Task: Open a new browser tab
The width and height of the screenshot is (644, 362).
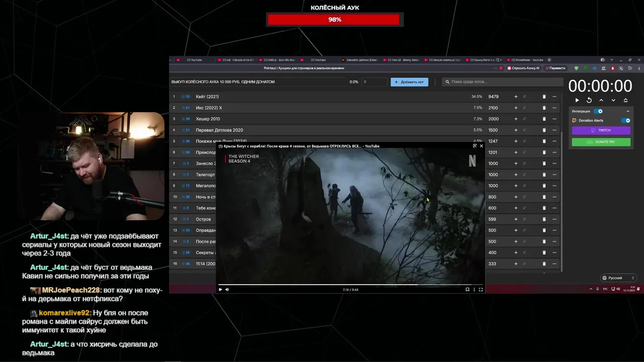Action: (x=549, y=60)
